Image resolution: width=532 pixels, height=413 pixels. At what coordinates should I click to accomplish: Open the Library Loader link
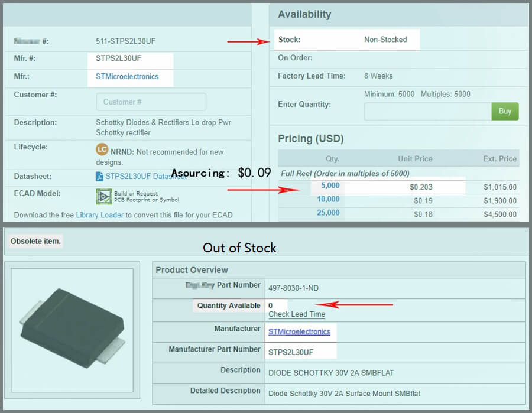(x=100, y=215)
